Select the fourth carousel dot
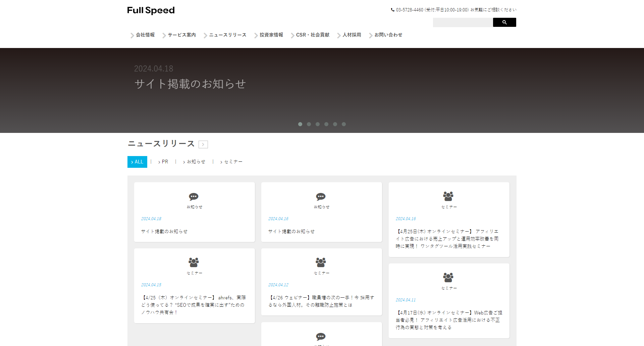This screenshot has width=644, height=346. coord(326,124)
